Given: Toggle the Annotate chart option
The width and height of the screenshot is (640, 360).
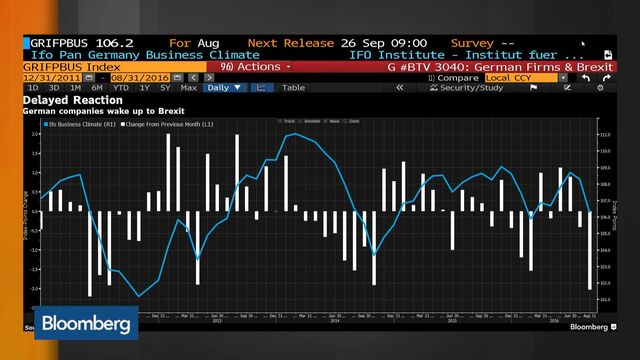Looking at the screenshot, I should click(310, 121).
